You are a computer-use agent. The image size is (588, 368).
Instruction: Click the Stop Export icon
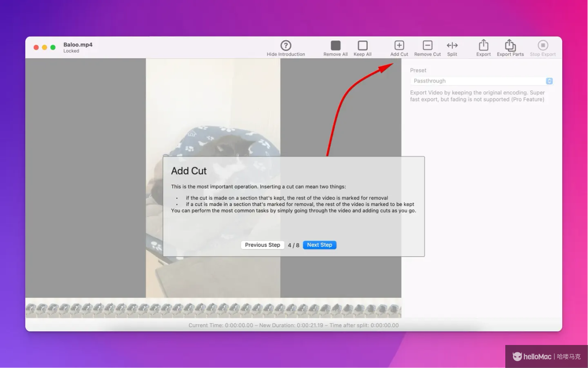[x=543, y=45]
